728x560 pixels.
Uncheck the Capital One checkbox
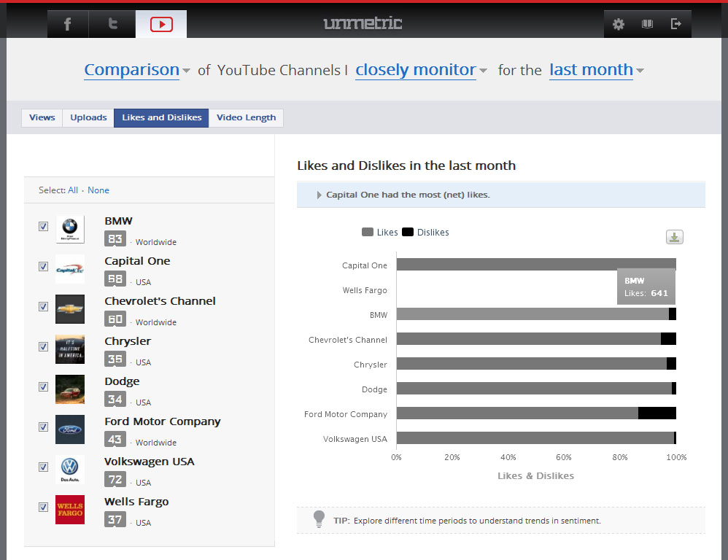[x=43, y=266]
